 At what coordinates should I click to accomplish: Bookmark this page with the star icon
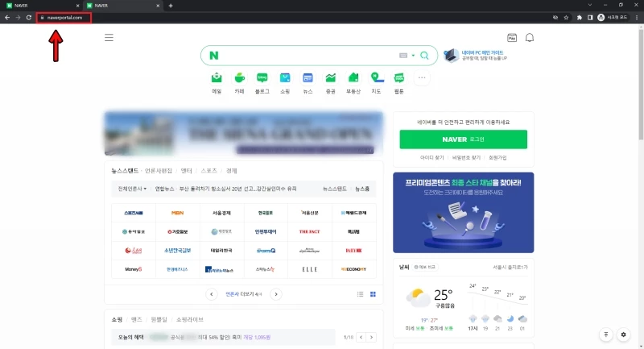[566, 18]
